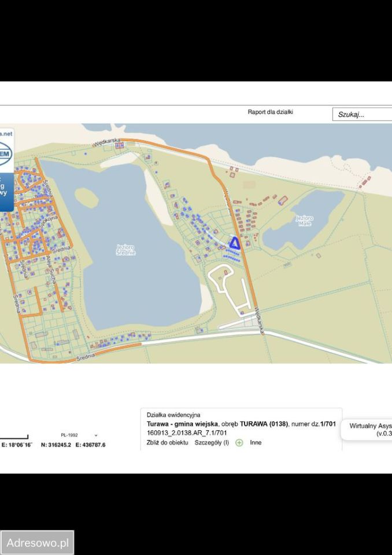Click the Adresowo.pl watermark logo
392x555 pixels.
click(x=38, y=543)
